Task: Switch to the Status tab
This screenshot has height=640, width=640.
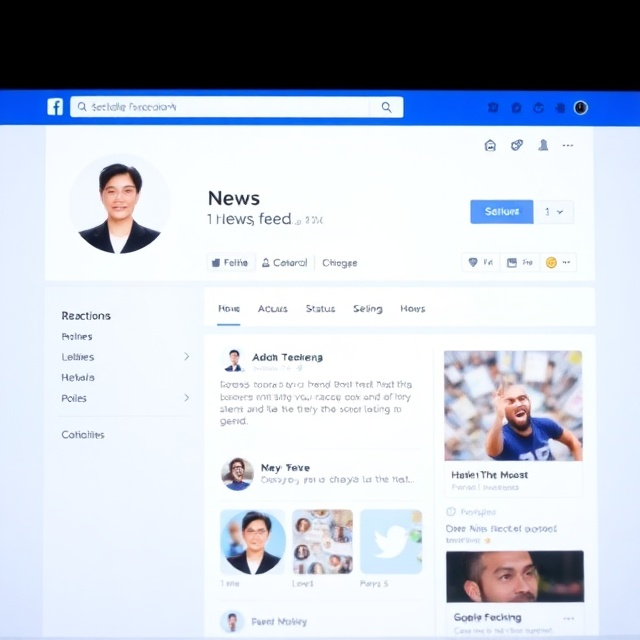Action: coord(320,309)
